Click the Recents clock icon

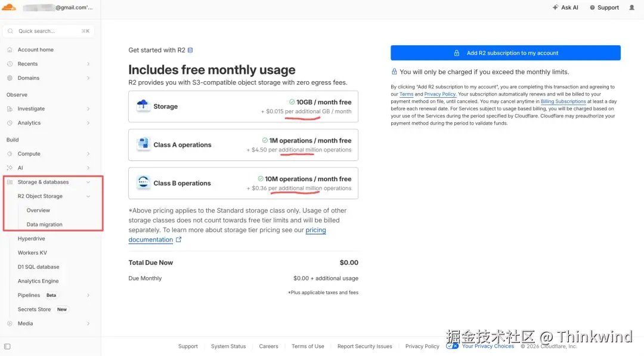(10, 64)
